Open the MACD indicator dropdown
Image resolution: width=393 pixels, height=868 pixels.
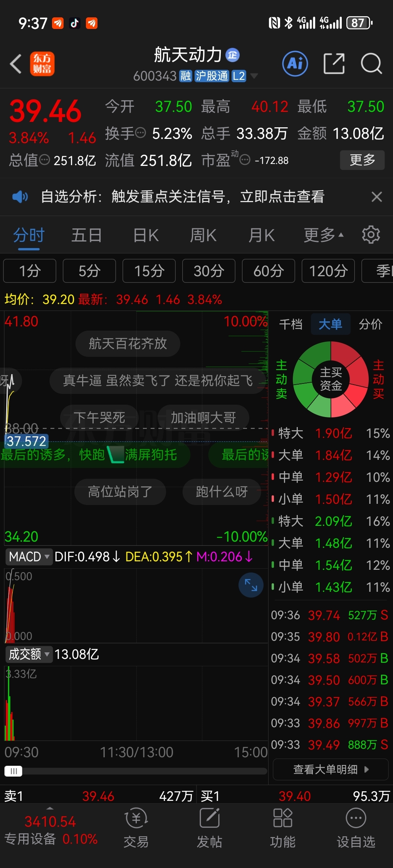click(29, 557)
